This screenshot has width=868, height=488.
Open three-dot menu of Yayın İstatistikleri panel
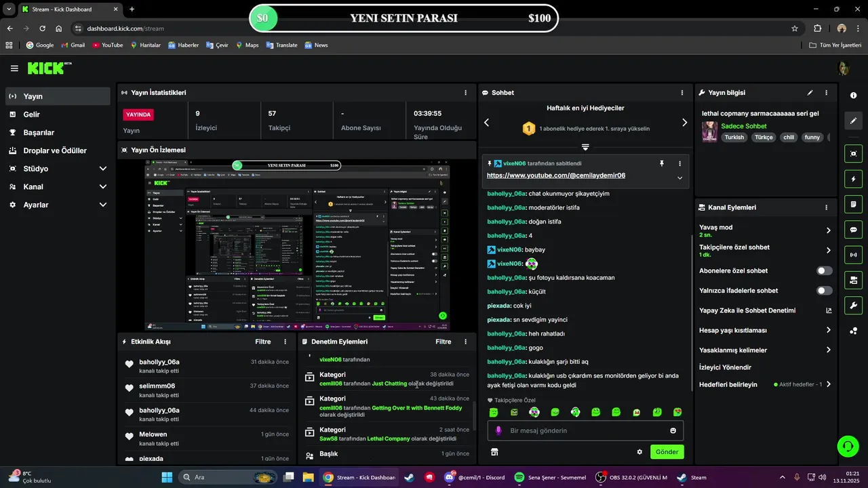coord(465,93)
